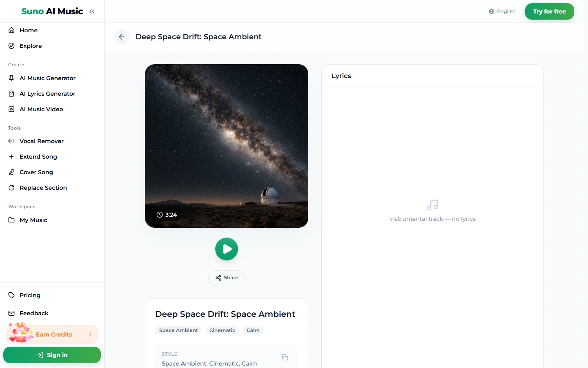Click the Sign in button

click(x=52, y=355)
